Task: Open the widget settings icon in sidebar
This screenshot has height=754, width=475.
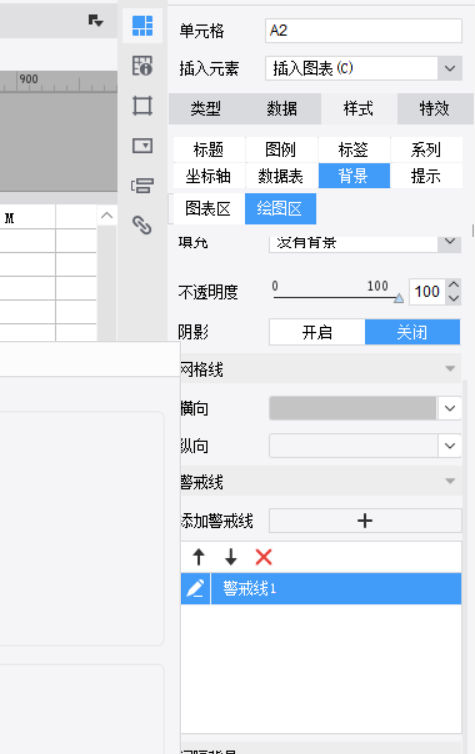Action: 142,145
